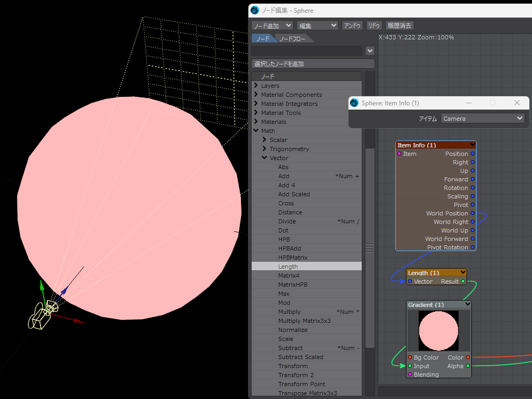Click the Length node's Vector input dot
Viewport: 532px width, 399px height.
pyautogui.click(x=410, y=281)
